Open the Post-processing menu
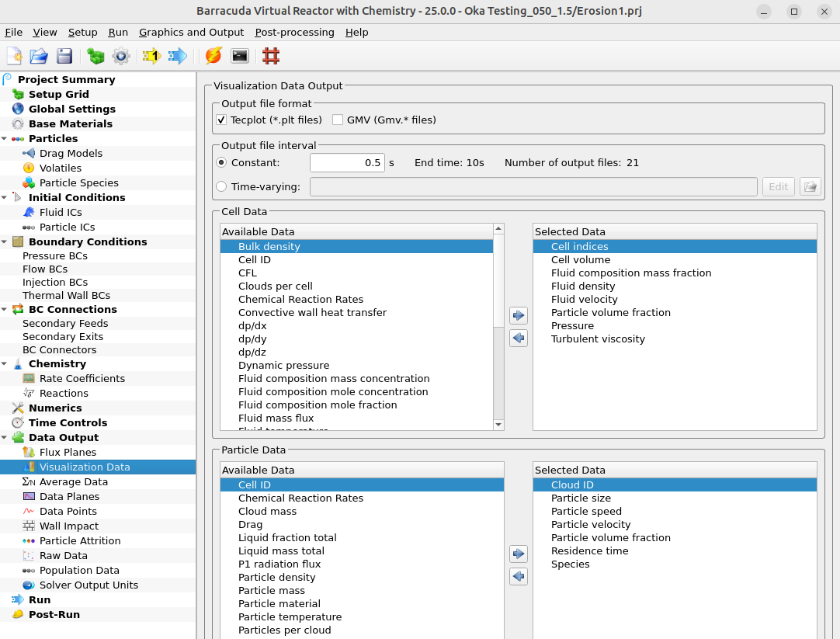 [294, 33]
